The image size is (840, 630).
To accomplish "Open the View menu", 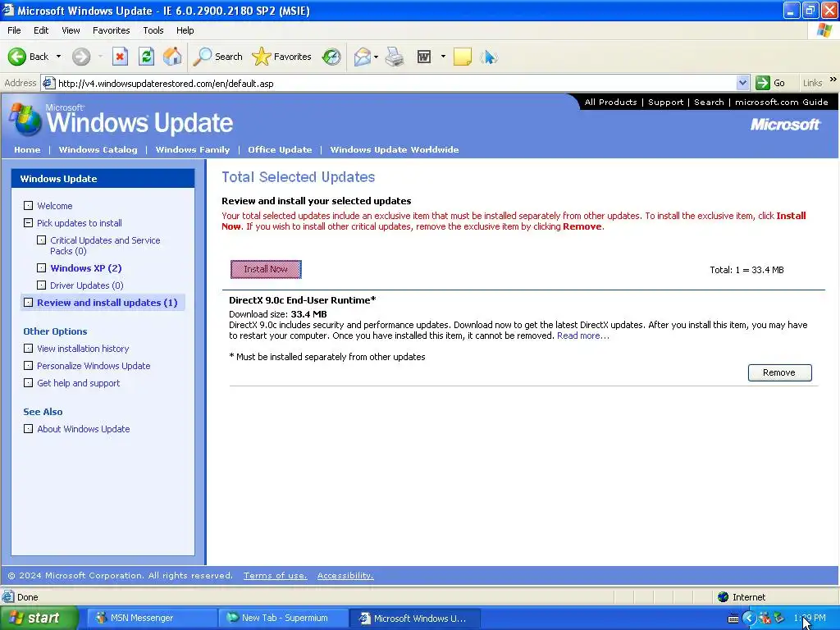I will click(x=71, y=30).
